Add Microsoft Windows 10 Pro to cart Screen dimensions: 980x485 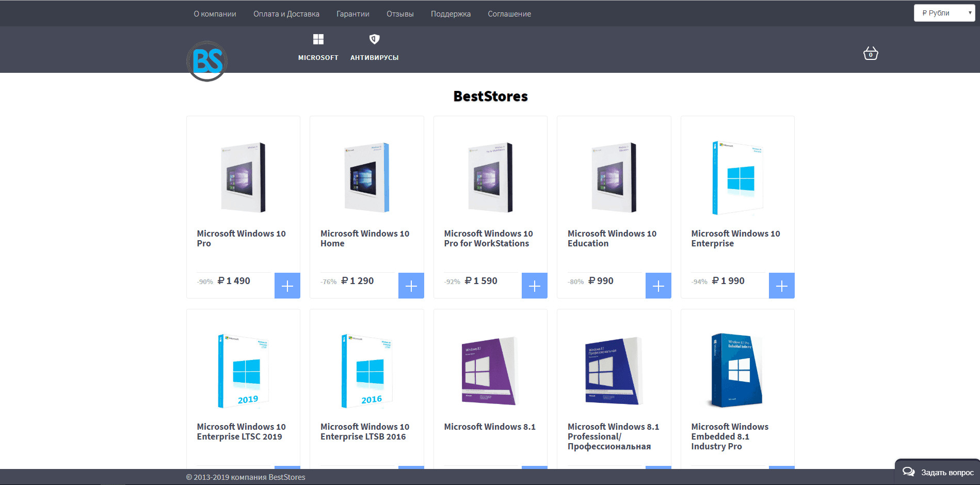pyautogui.click(x=287, y=286)
